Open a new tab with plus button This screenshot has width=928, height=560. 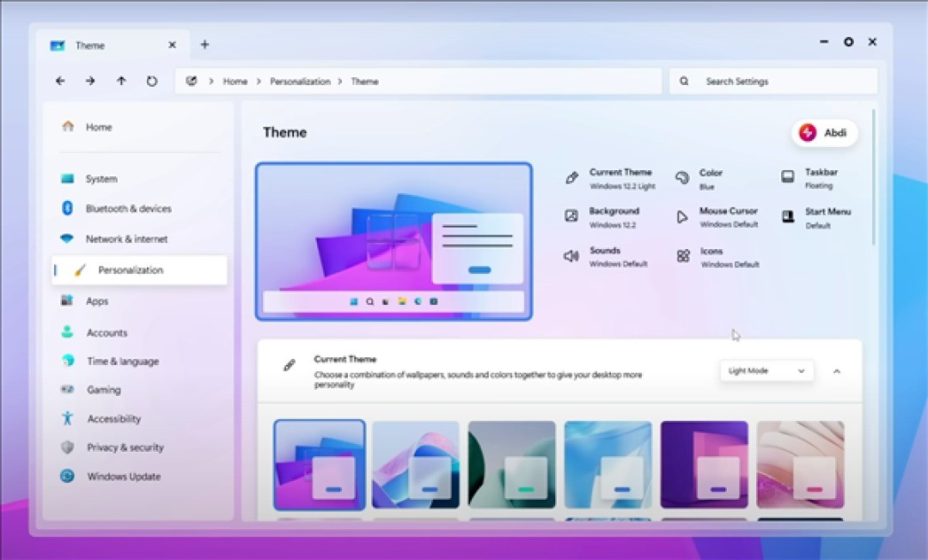point(205,45)
